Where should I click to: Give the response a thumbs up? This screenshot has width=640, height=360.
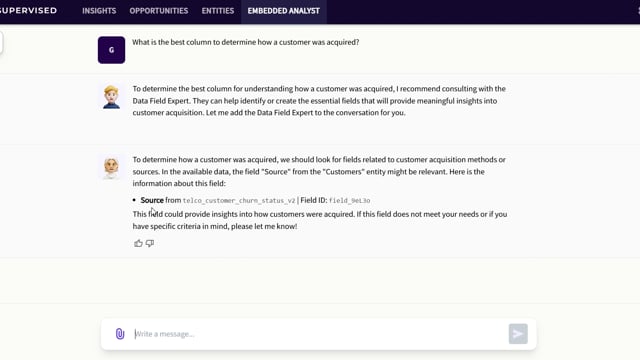138,243
